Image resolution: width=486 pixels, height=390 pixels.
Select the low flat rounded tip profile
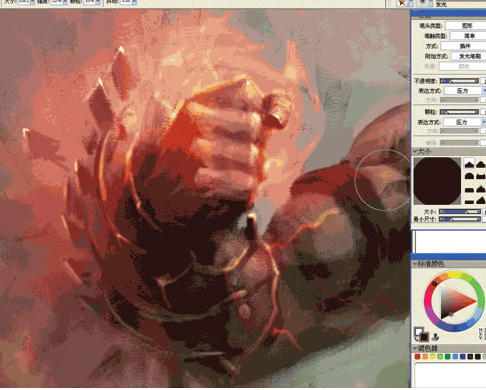pos(469,190)
